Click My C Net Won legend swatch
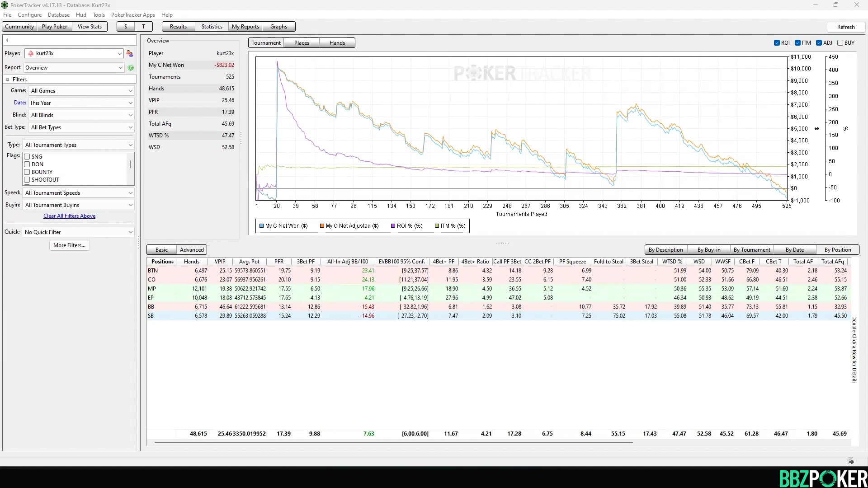This screenshot has height=488, width=868. coord(262,226)
